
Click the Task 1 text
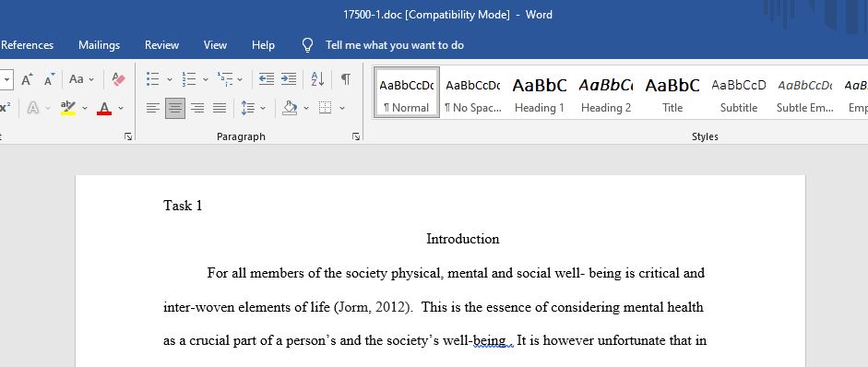(x=183, y=206)
